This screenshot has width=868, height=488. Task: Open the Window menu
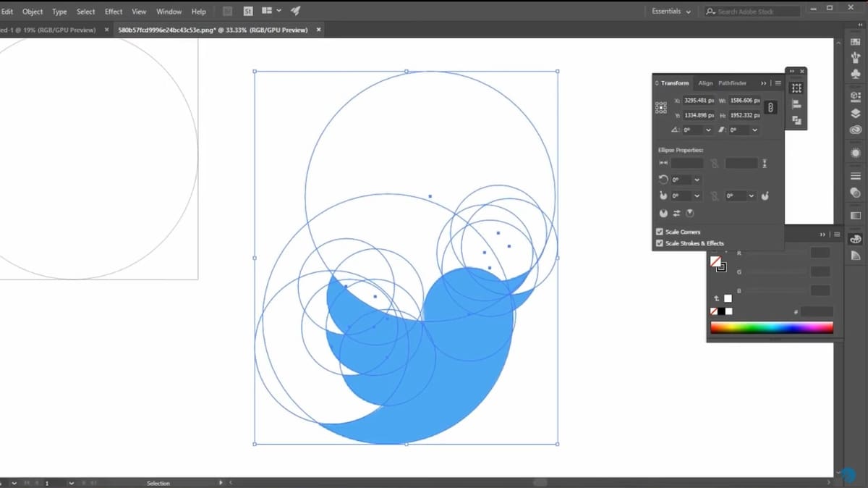coord(169,12)
